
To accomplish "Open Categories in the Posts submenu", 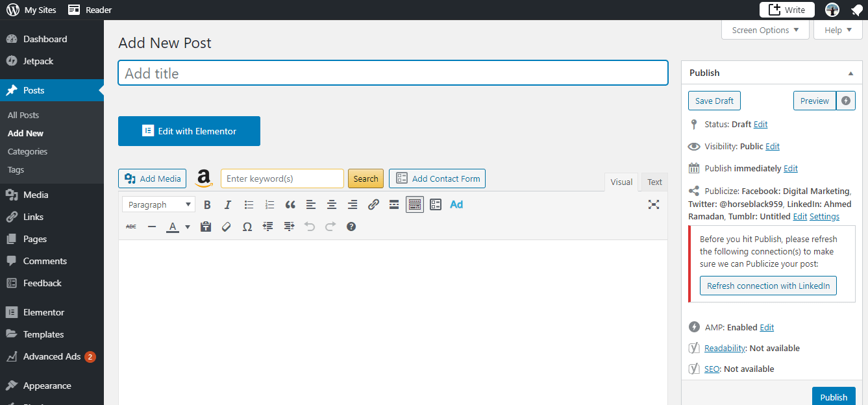I will pos(27,151).
